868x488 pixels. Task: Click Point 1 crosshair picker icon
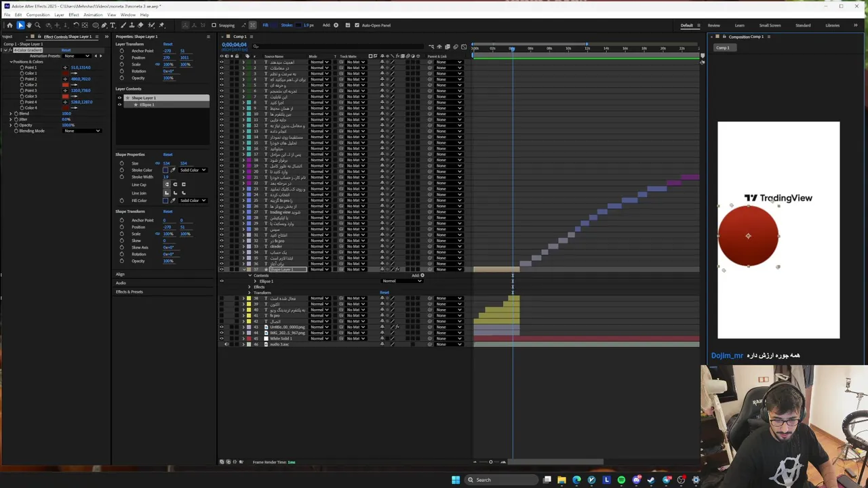pyautogui.click(x=65, y=68)
